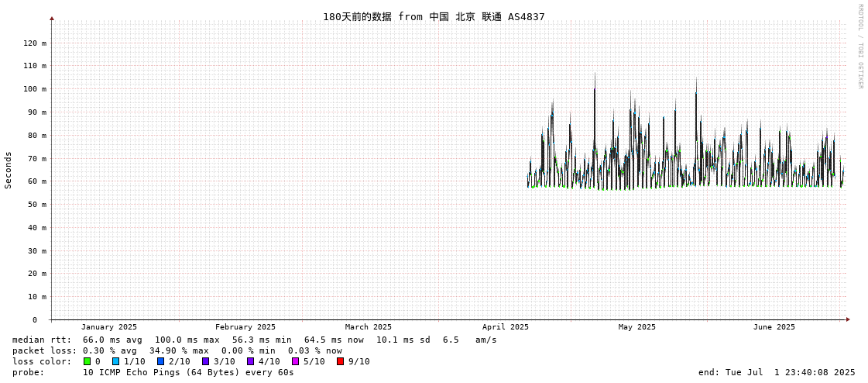Viewport: 868px width, 383px height.
Task: Click the end timestamp Tue Jul 1
Action: [777, 372]
